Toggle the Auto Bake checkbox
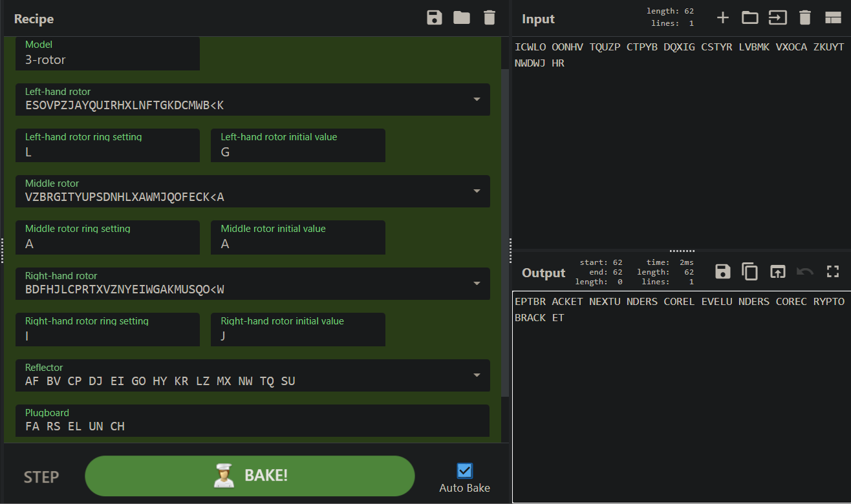 click(465, 470)
